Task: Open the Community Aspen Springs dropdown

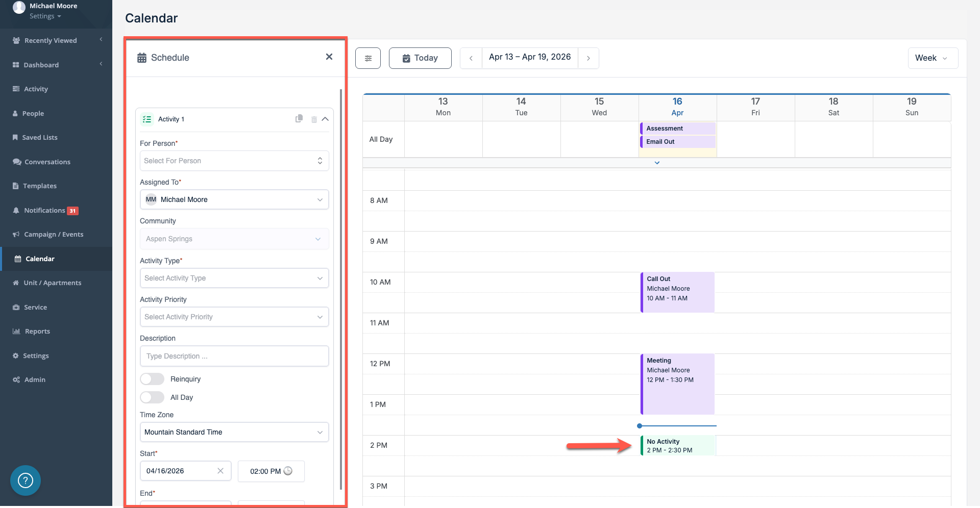Action: 234,239
